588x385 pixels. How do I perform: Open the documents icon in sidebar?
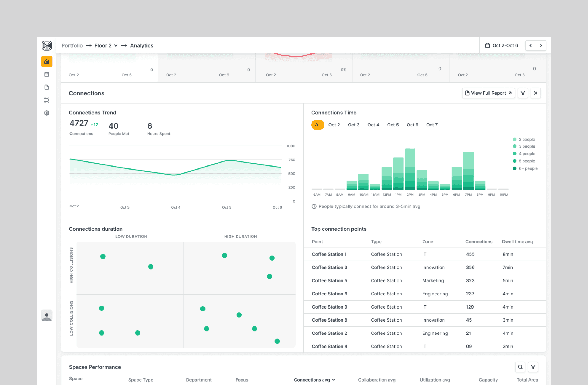click(x=47, y=87)
